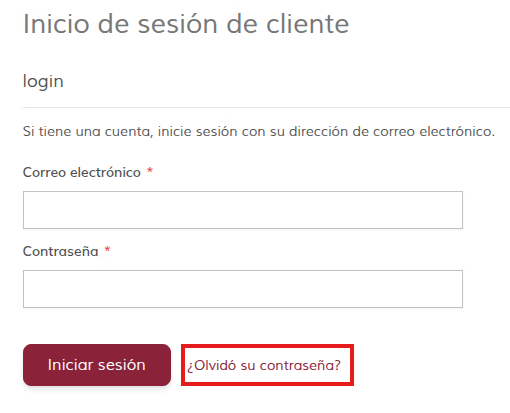Click the Correo electrónico field label
This screenshot has width=510, height=413.
(82, 172)
